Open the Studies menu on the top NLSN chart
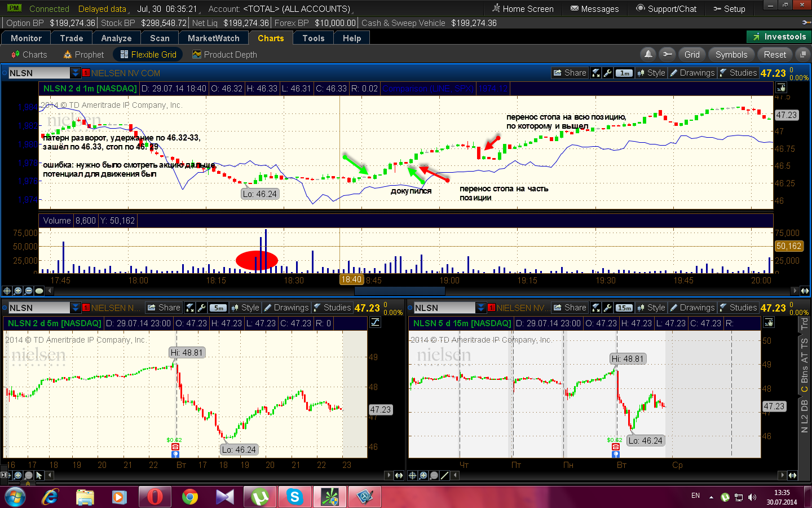The height and width of the screenshot is (508, 812). tap(738, 73)
